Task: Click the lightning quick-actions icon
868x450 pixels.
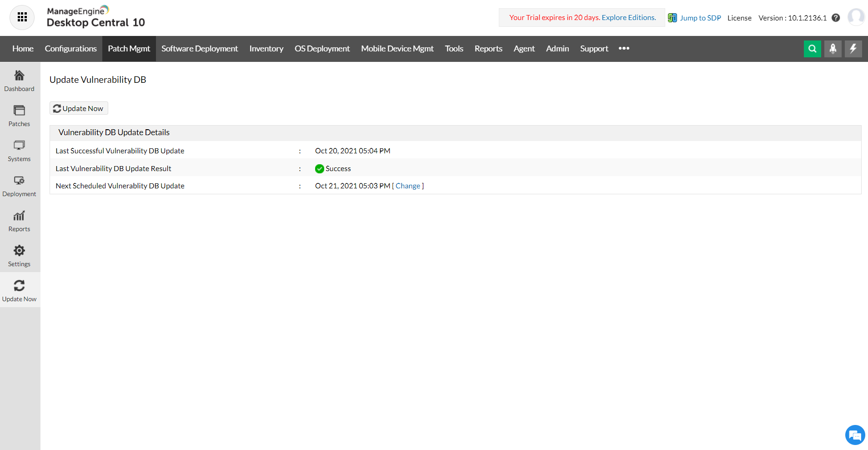Action: click(x=853, y=49)
